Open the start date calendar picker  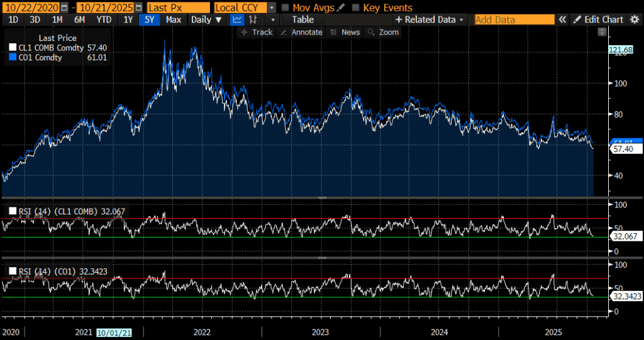(64, 8)
